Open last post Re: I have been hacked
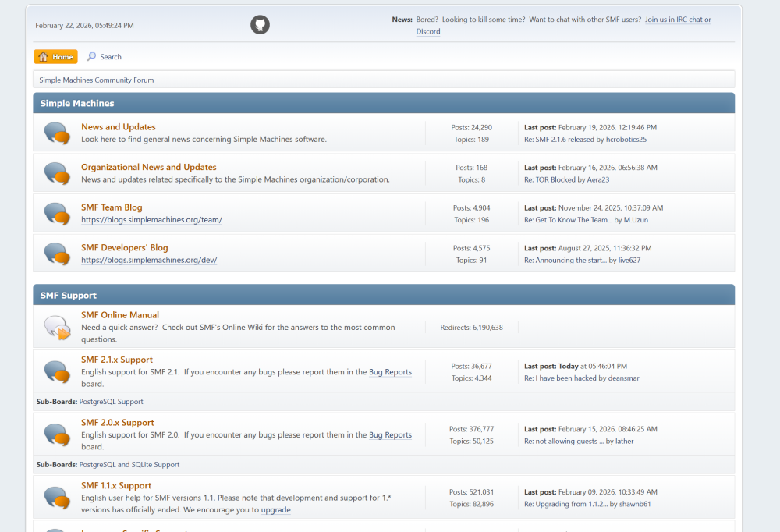The width and height of the screenshot is (780, 532). tap(560, 378)
